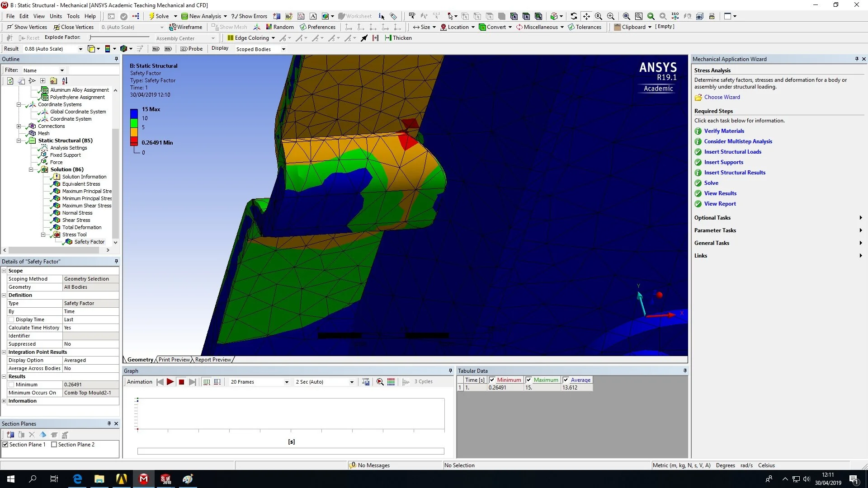This screenshot has width=868, height=488.
Task: Switch to the Print Preview tab
Action: 174,360
